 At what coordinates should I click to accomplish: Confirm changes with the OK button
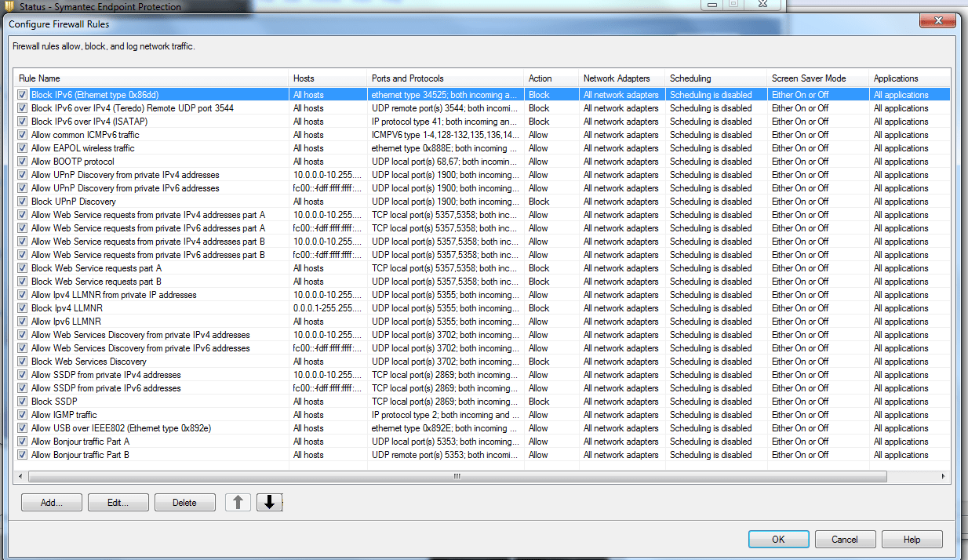click(x=778, y=539)
